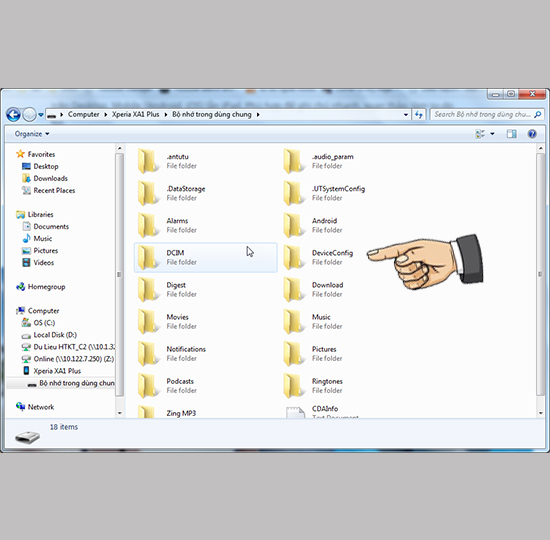Select Favorites in navigation pane

pos(41,154)
